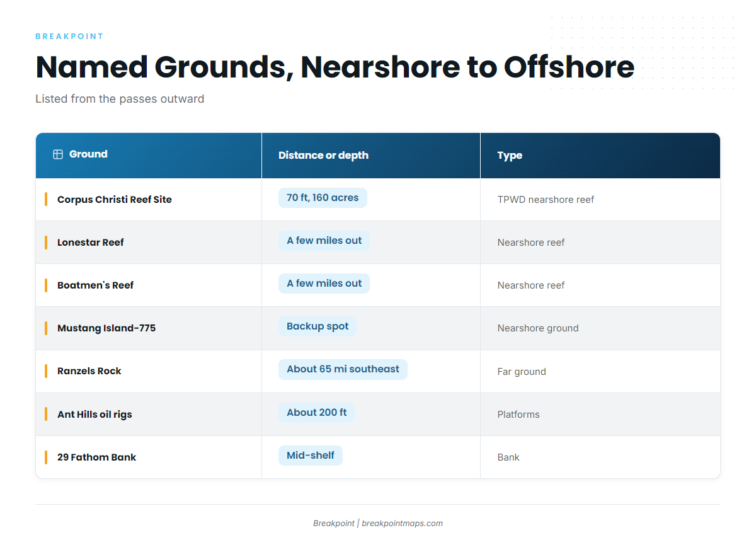Click the A few miles out badge for Lonestar Reef

(324, 241)
